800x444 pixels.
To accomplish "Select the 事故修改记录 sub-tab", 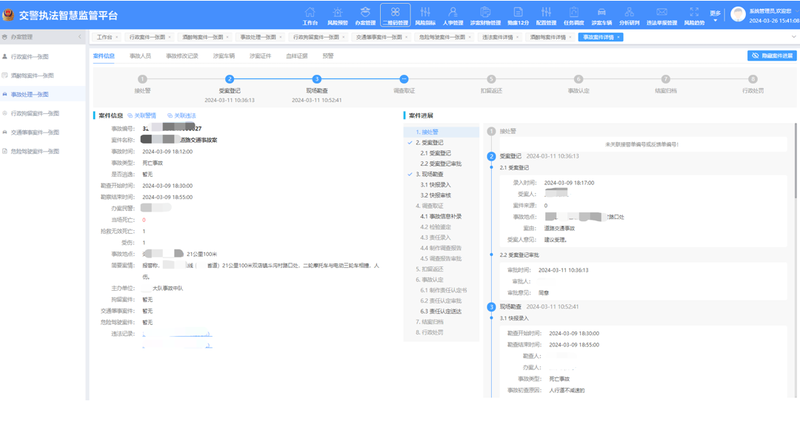I will 182,56.
